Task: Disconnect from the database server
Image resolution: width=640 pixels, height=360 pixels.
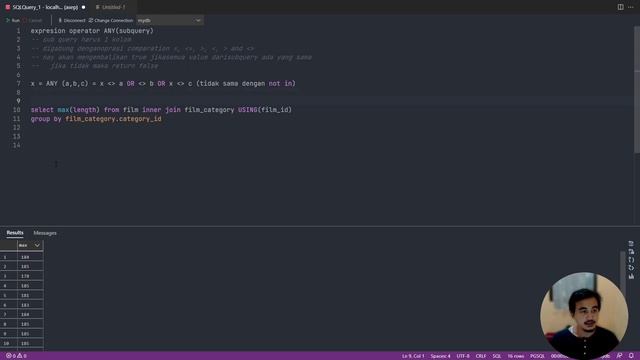Action: 72,20
